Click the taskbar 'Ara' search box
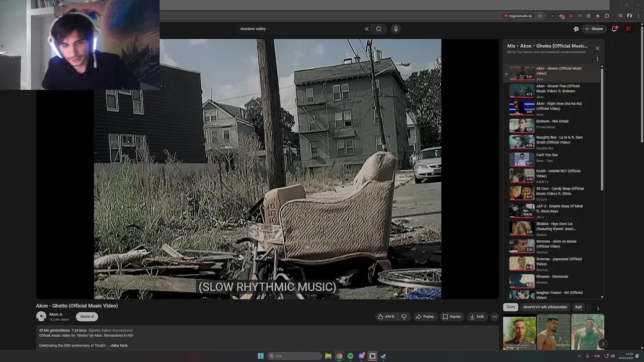 [x=294, y=356]
